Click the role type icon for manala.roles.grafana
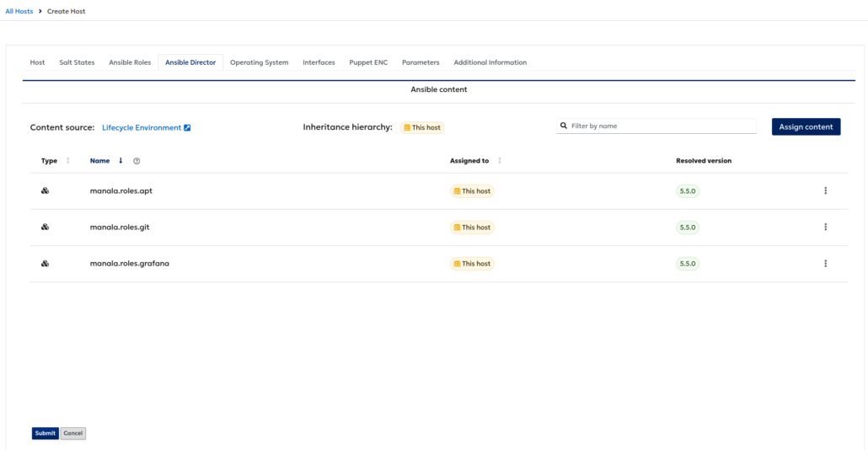Screen dimensions: 868x450 (46, 264)
